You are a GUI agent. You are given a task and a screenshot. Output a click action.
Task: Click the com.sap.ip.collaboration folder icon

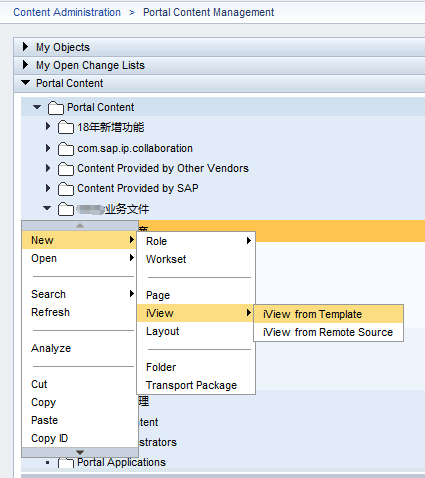click(66, 149)
